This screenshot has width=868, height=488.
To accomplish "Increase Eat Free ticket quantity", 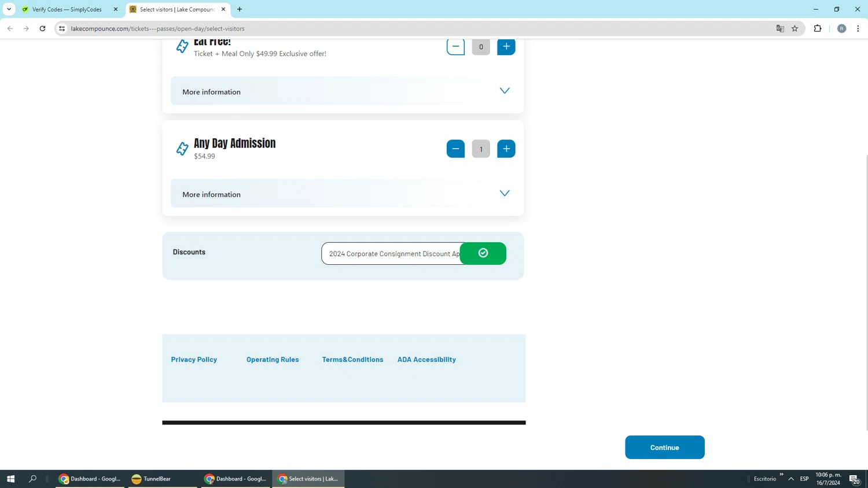I will coord(506,47).
